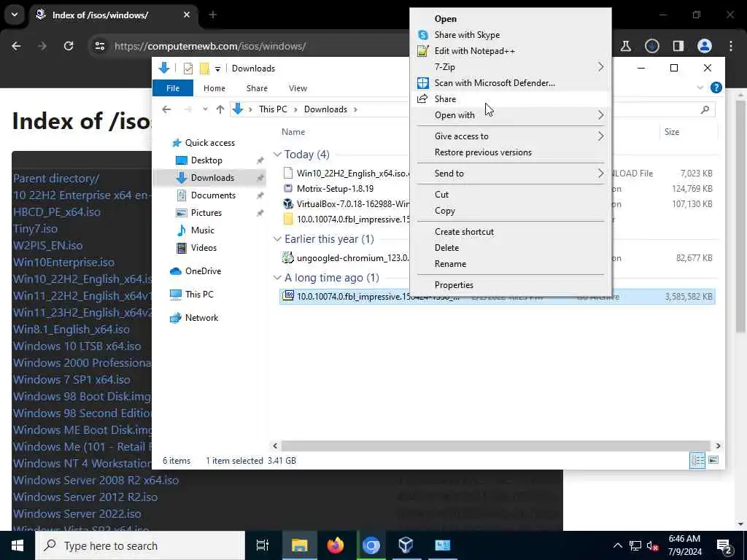Image resolution: width=747 pixels, height=560 pixels.
Task: Choose Delete in the context menu
Action: point(447,248)
